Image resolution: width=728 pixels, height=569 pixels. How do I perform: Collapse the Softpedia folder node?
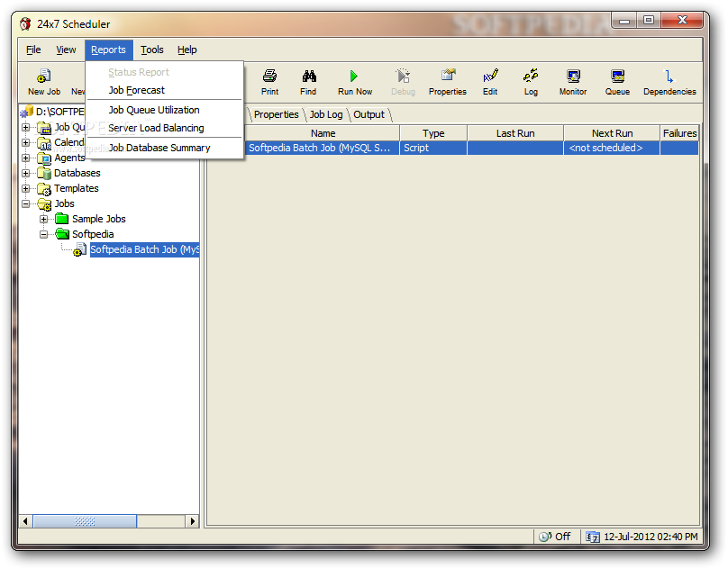[x=43, y=234]
